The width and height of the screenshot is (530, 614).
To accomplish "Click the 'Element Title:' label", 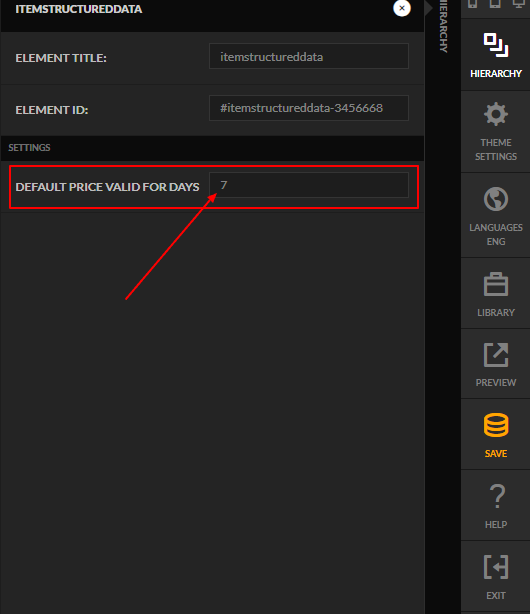I will [x=61, y=58].
